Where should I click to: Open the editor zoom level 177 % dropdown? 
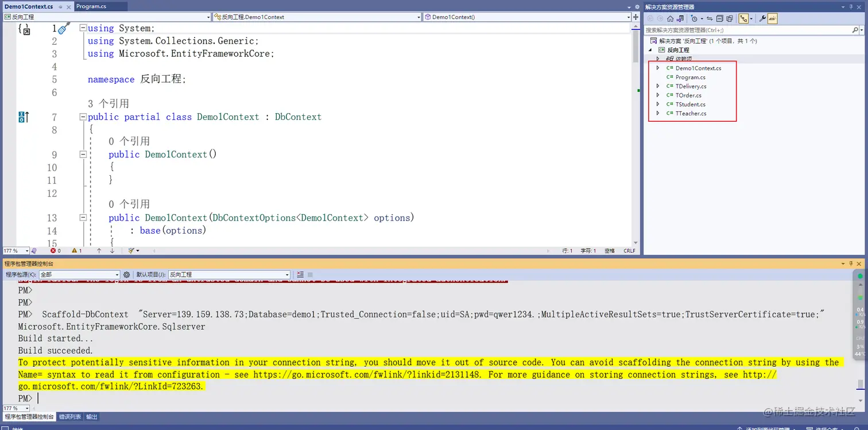[x=15, y=251]
